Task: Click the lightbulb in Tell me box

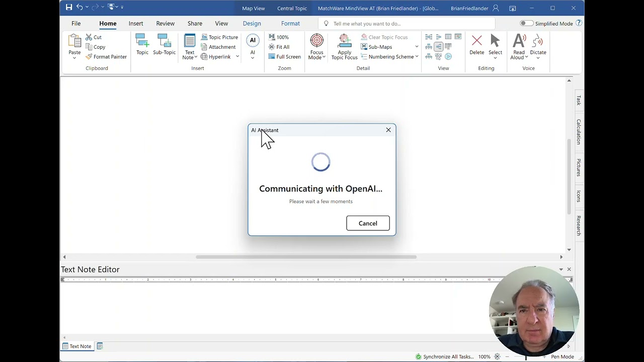Action: (x=326, y=24)
